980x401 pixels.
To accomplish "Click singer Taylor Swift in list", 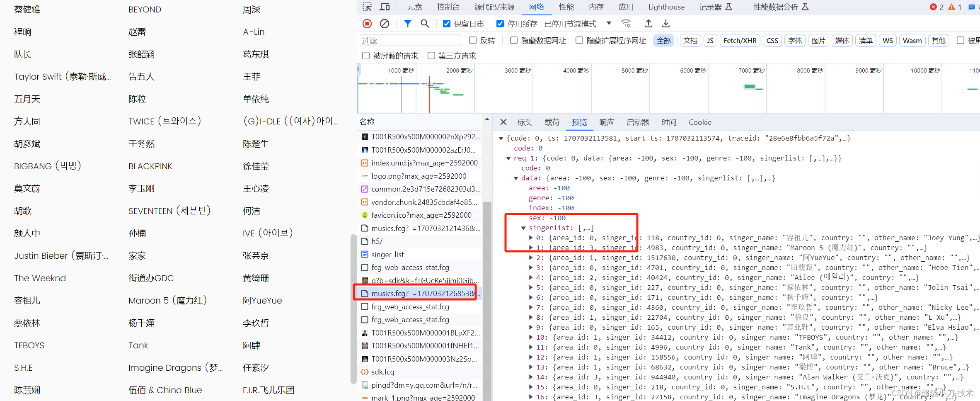I will (62, 77).
